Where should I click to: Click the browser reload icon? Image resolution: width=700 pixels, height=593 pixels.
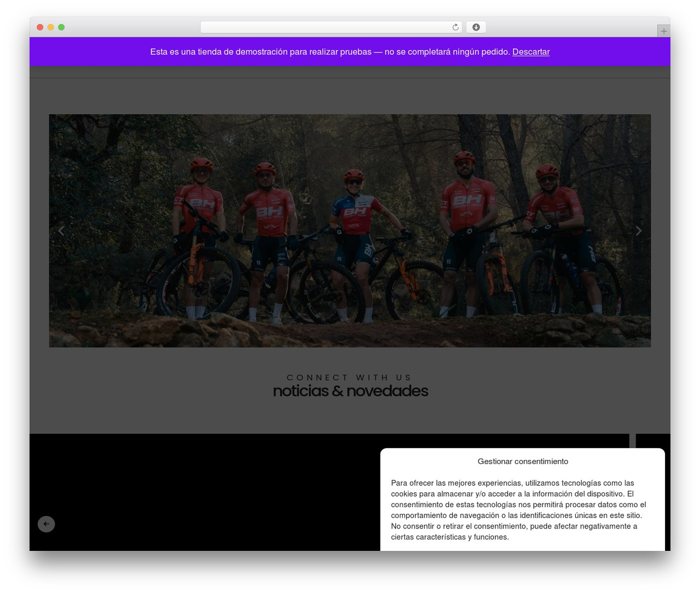(455, 27)
